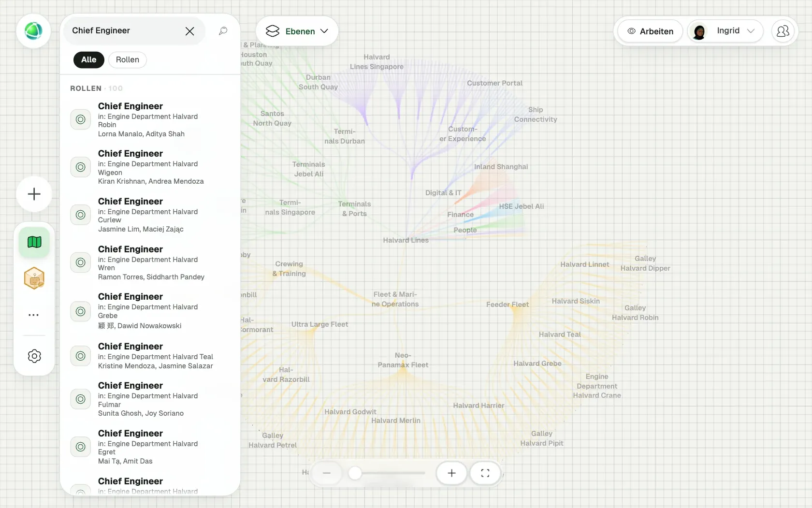Click the Customer Portal map label
Screen dimensions: 812x508
[x=495, y=83]
